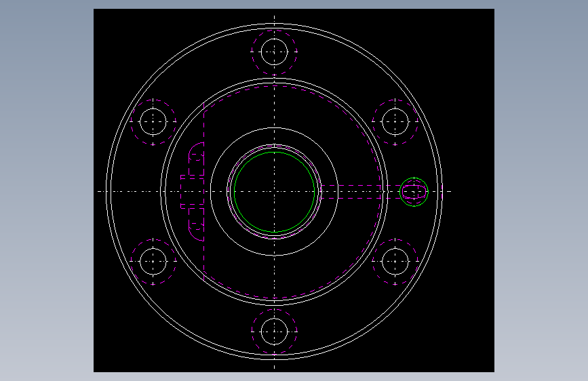Select the upper-left bolt hole circle
The image size is (588, 381).
tap(153, 121)
